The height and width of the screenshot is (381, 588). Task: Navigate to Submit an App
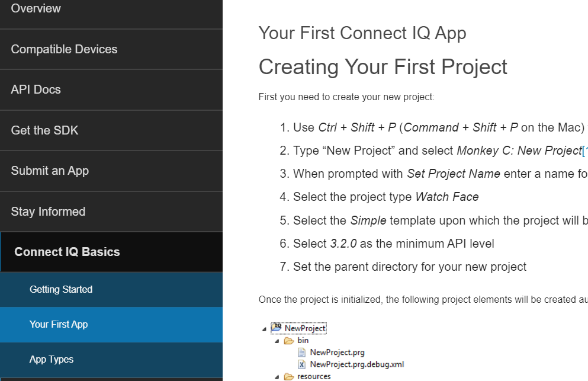coord(50,171)
